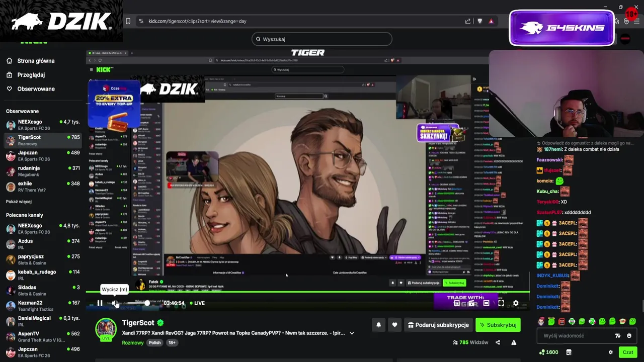This screenshot has height=362, width=644.
Task: Enter fullscreen mode in player
Action: tap(501, 303)
